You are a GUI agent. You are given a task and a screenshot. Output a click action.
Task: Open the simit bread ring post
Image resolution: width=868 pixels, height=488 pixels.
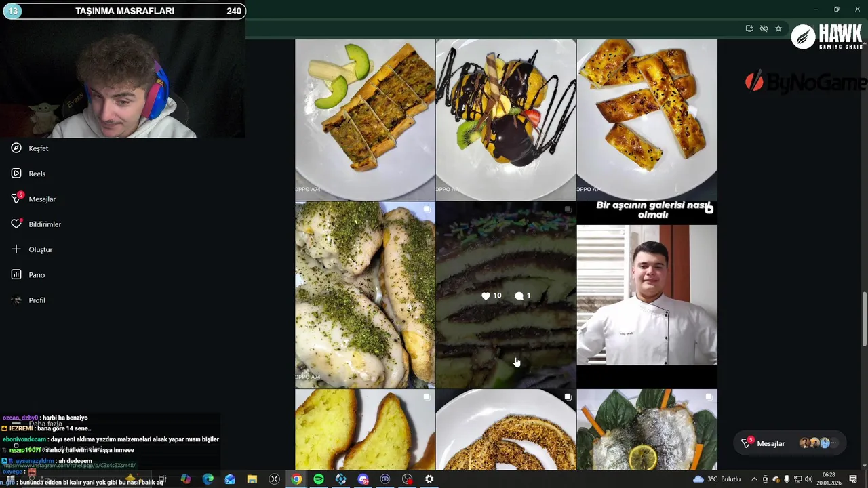(x=506, y=430)
